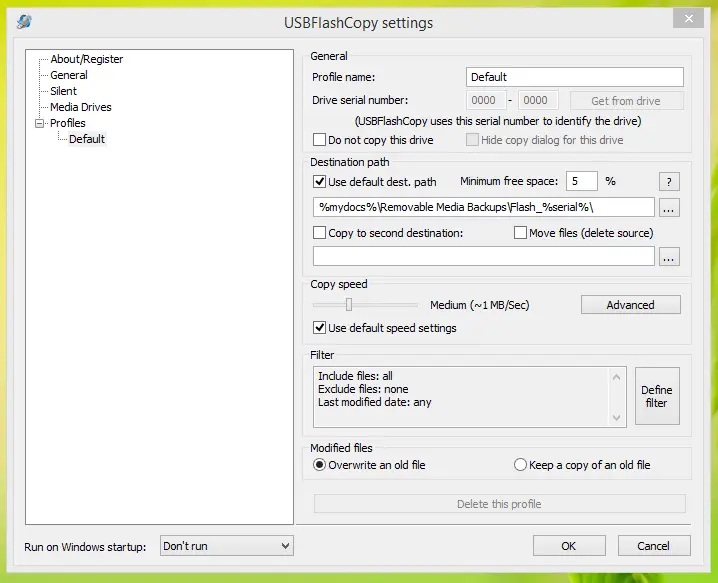Click the Medium (~1 MB/Sec) speed label
The width and height of the screenshot is (718, 583).
point(479,305)
